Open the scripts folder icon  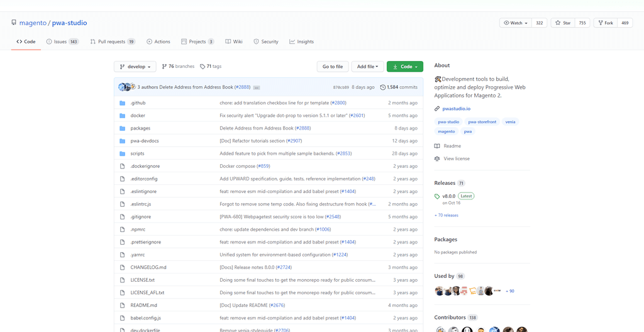pyautogui.click(x=122, y=153)
